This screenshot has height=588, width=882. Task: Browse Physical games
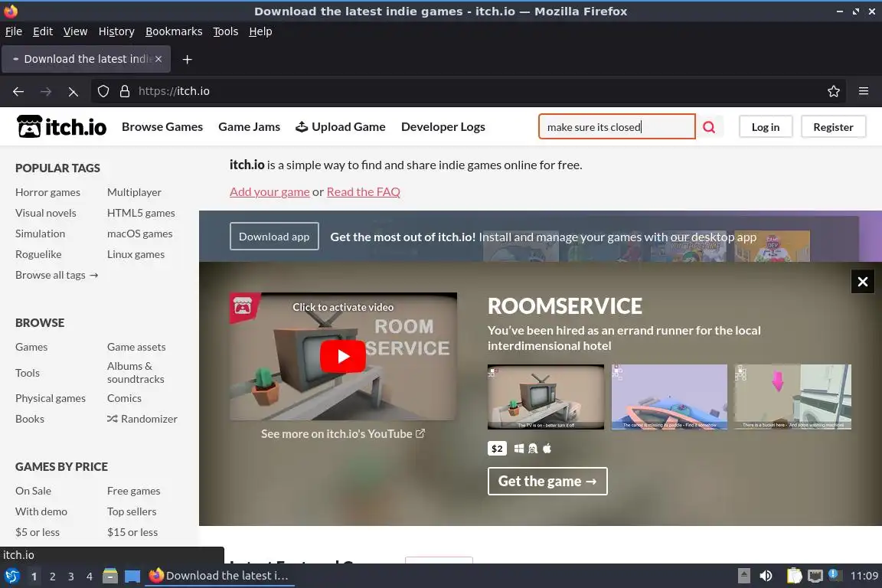(51, 398)
